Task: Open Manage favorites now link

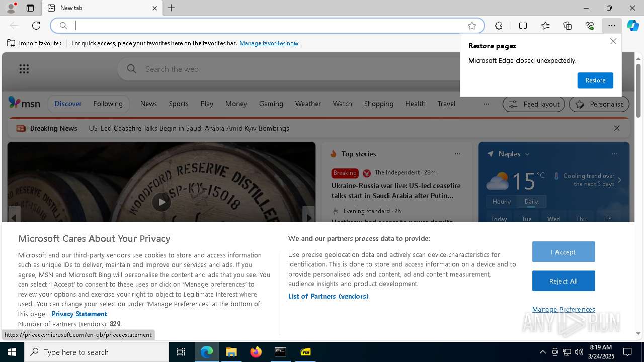Action: [269, 43]
